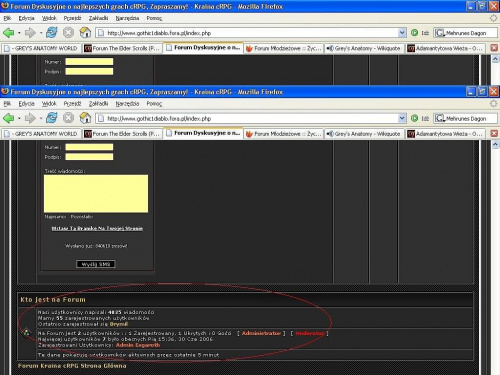This screenshot has width=500, height=375.
Task: Click the Podpis yellow field in front window
Action: click(x=89, y=157)
